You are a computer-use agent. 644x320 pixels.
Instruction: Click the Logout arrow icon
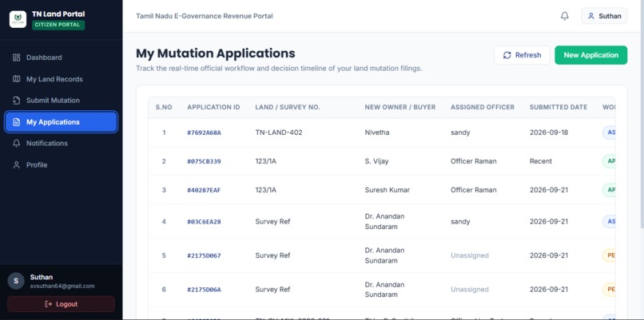pyautogui.click(x=49, y=304)
